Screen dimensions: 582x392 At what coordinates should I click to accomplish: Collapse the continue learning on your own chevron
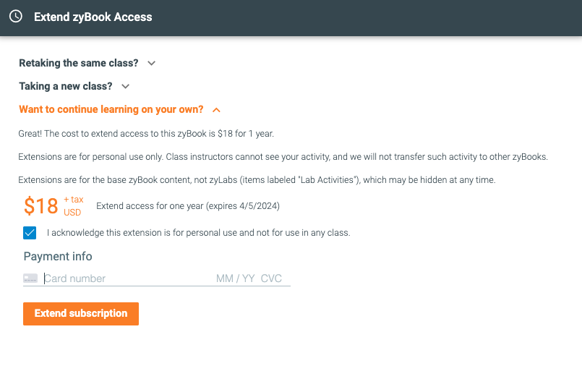click(216, 110)
